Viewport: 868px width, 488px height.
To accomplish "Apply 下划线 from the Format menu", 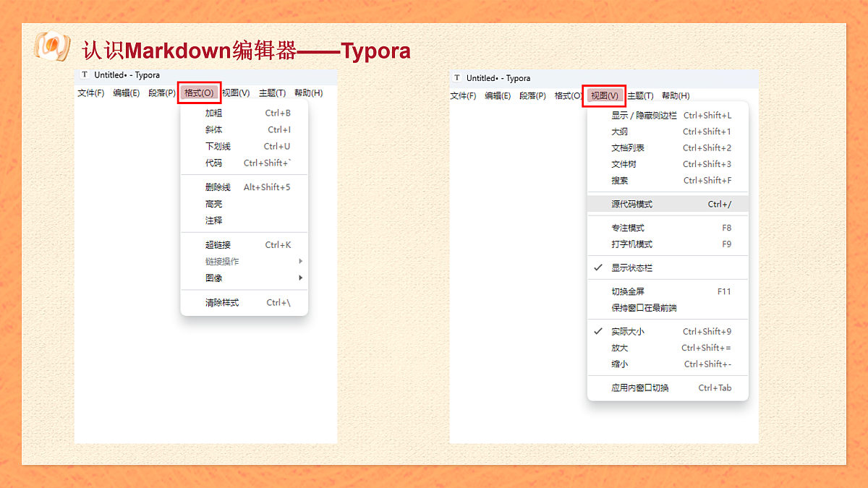I will coord(244,146).
